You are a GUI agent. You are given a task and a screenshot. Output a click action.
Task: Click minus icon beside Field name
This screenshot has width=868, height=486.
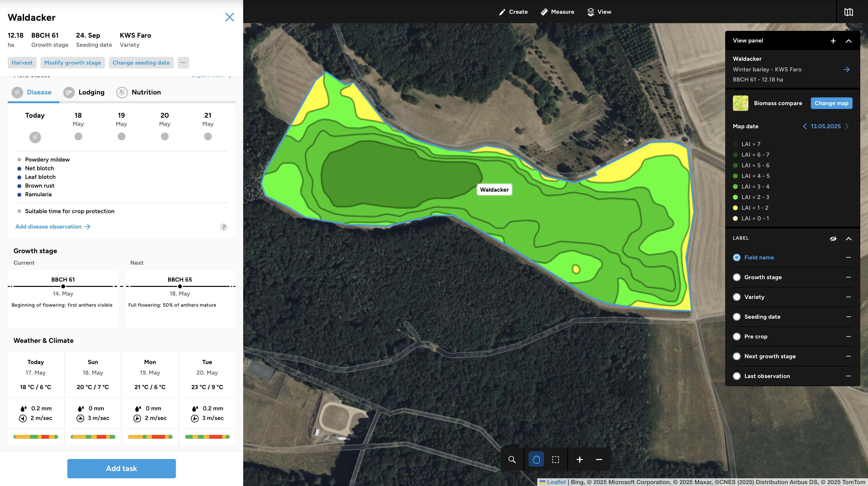(848, 257)
